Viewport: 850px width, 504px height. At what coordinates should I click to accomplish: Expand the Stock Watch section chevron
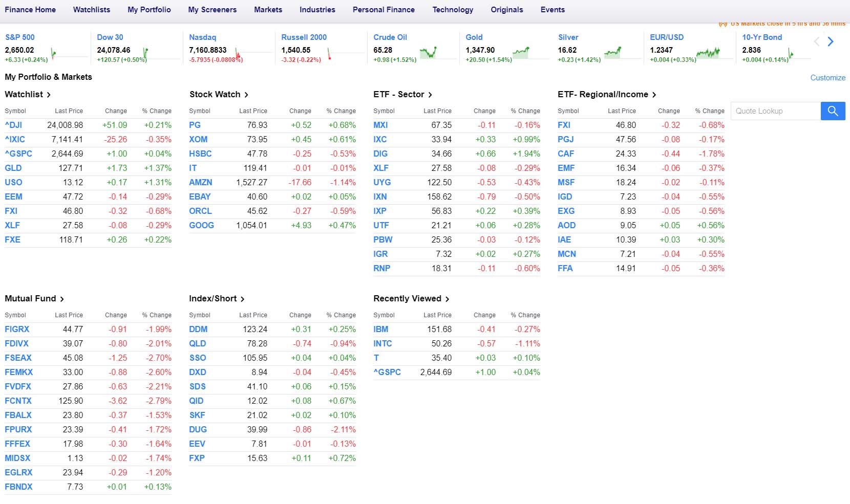coord(247,94)
